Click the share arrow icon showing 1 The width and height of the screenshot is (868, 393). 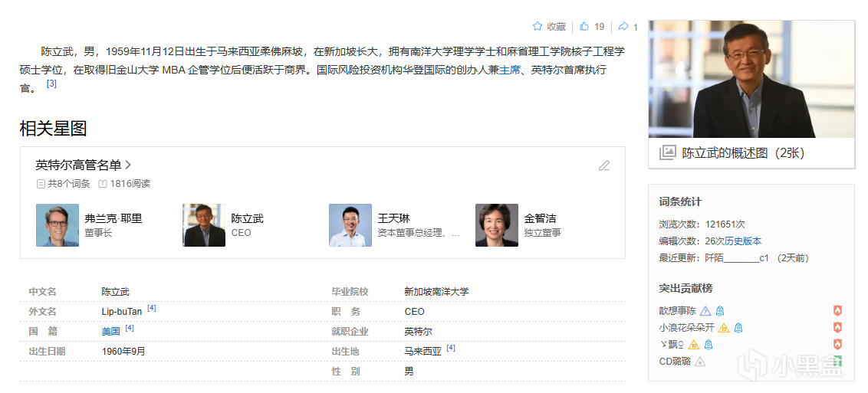623,26
